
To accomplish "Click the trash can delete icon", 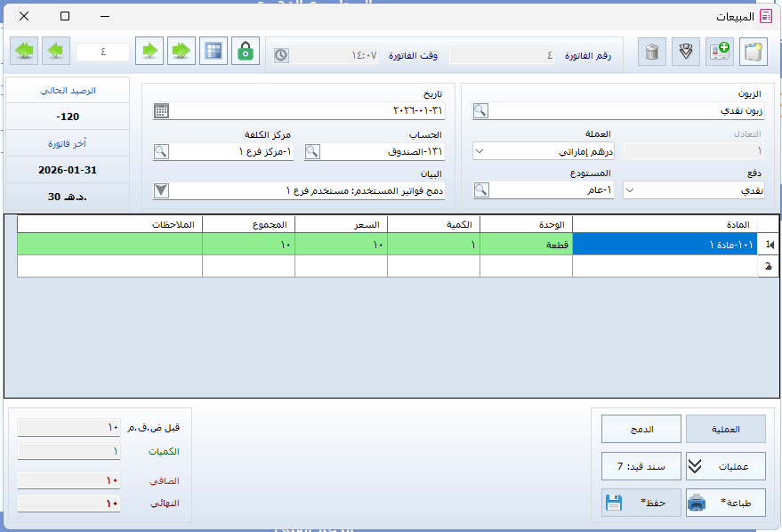I will 652,52.
